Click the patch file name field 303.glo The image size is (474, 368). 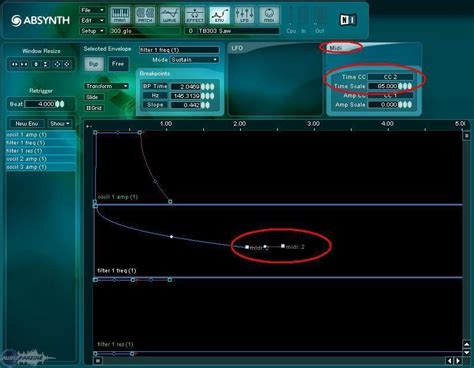145,31
